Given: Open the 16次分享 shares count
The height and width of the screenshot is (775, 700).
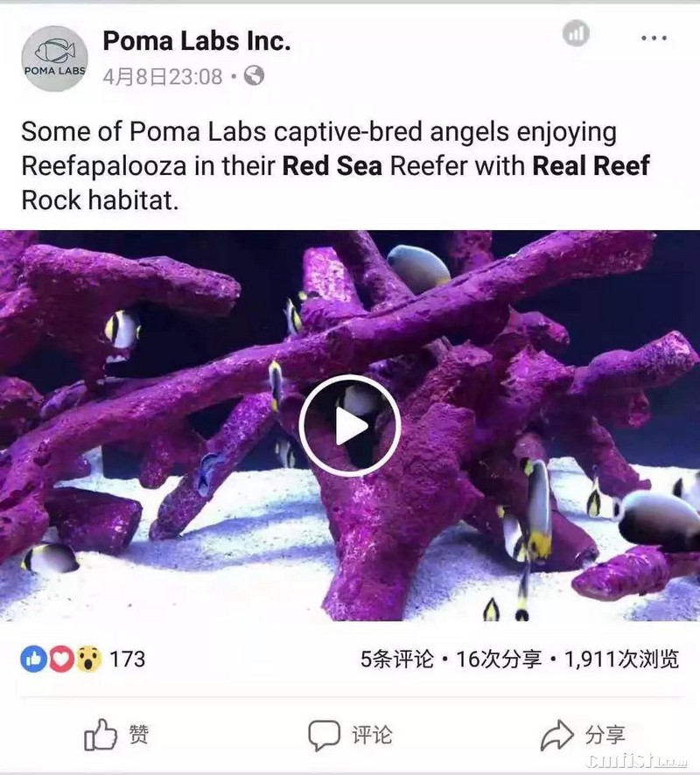Looking at the screenshot, I should click(x=499, y=660).
